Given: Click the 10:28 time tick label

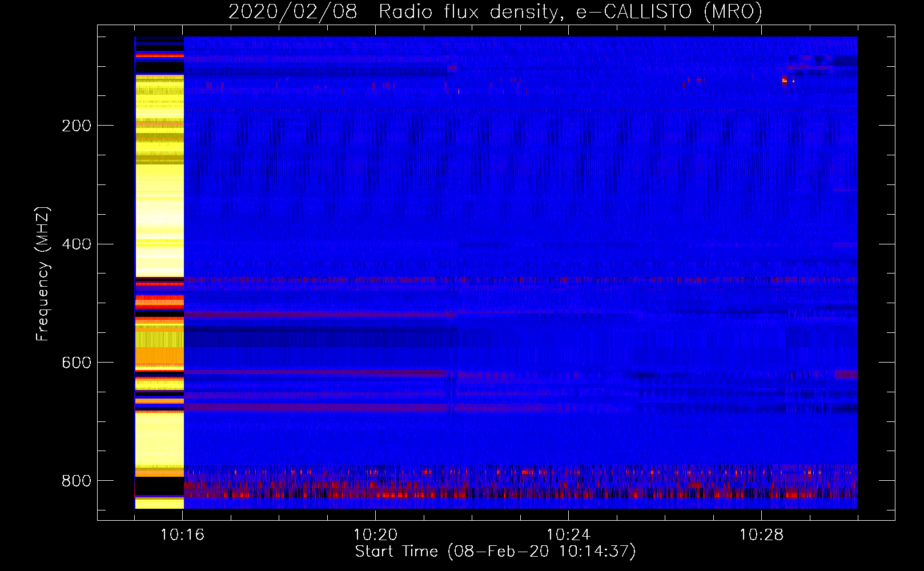Looking at the screenshot, I should (x=761, y=535).
